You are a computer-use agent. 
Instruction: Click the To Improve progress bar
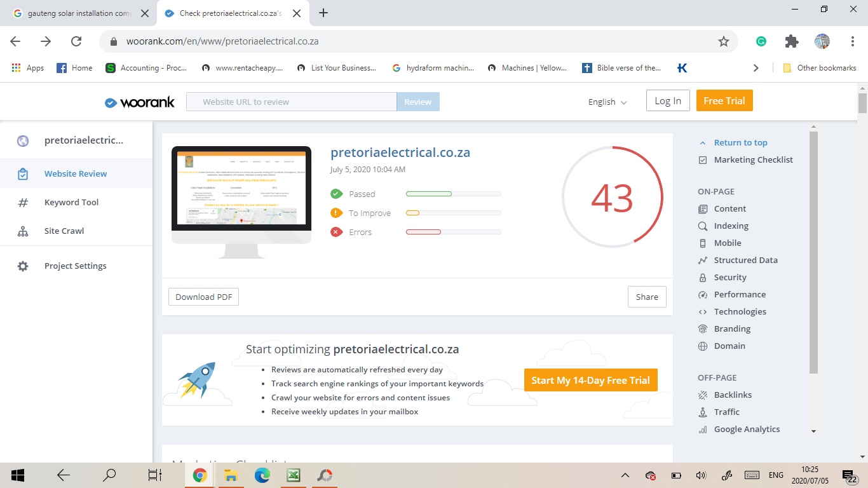coord(453,213)
